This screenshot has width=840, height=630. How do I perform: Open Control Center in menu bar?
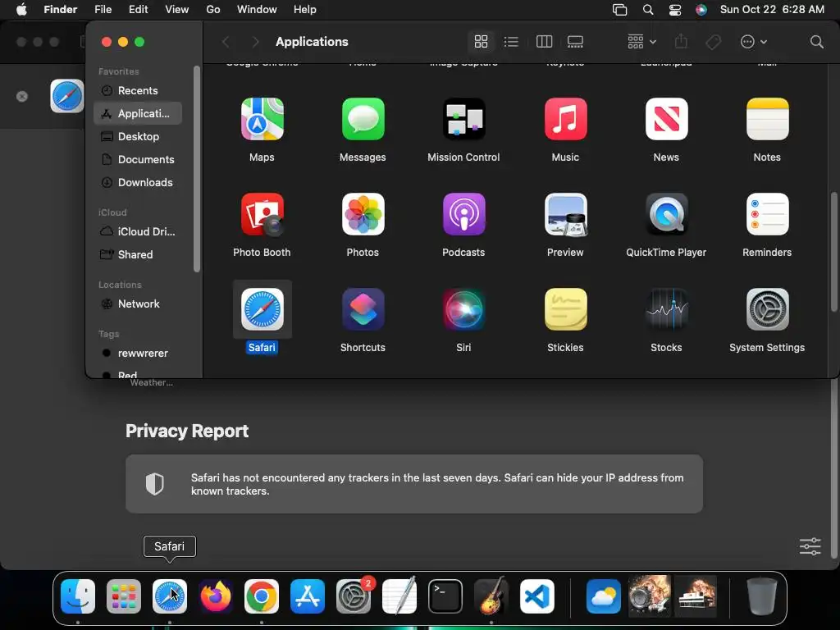(675, 10)
